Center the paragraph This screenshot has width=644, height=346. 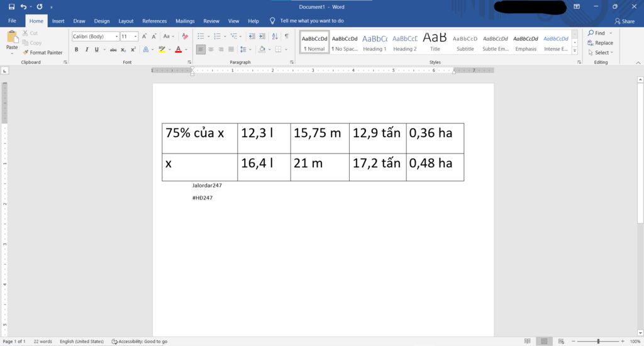click(211, 49)
